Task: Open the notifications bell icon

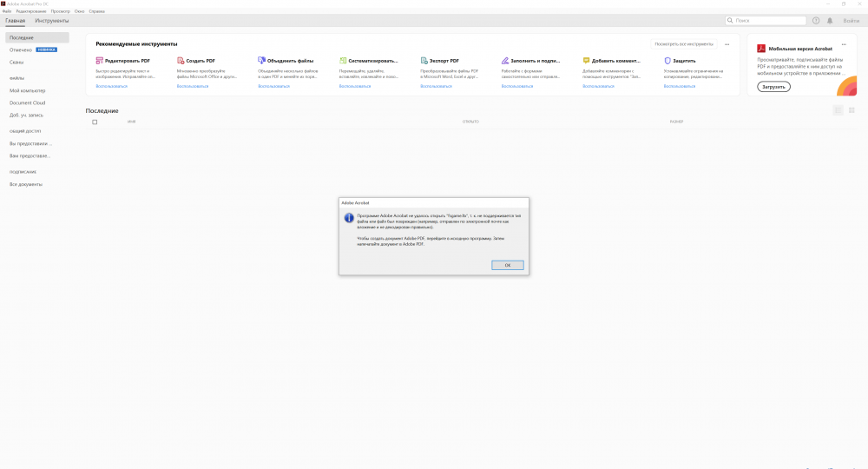Action: pos(830,21)
